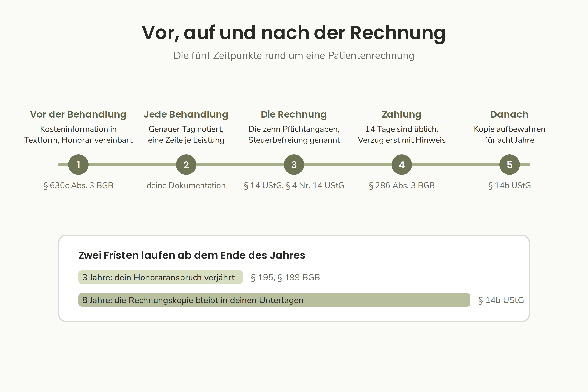
Task: Click the '3 Jahre: dein Honoraranspruch verjährt' bar
Action: 161,277
